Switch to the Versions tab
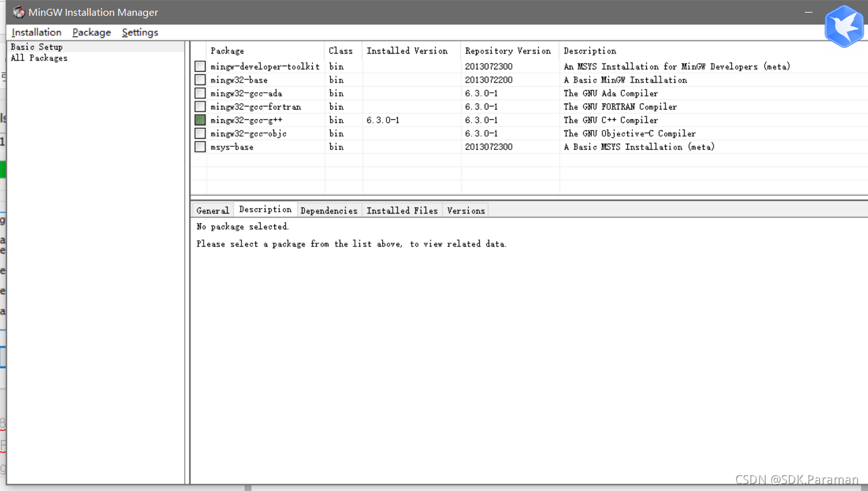 (466, 211)
